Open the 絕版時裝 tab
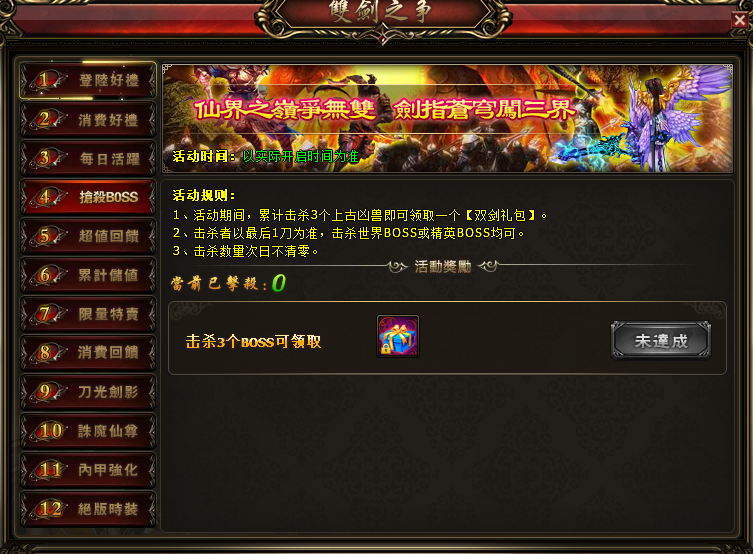 88,509
